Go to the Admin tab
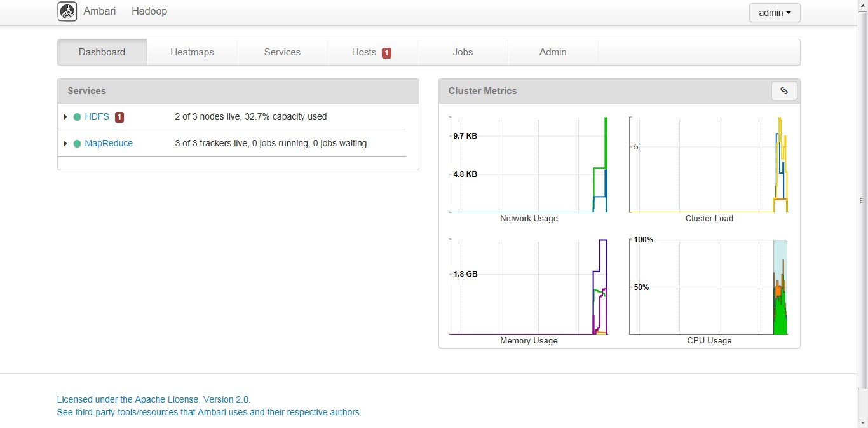 [x=553, y=52]
